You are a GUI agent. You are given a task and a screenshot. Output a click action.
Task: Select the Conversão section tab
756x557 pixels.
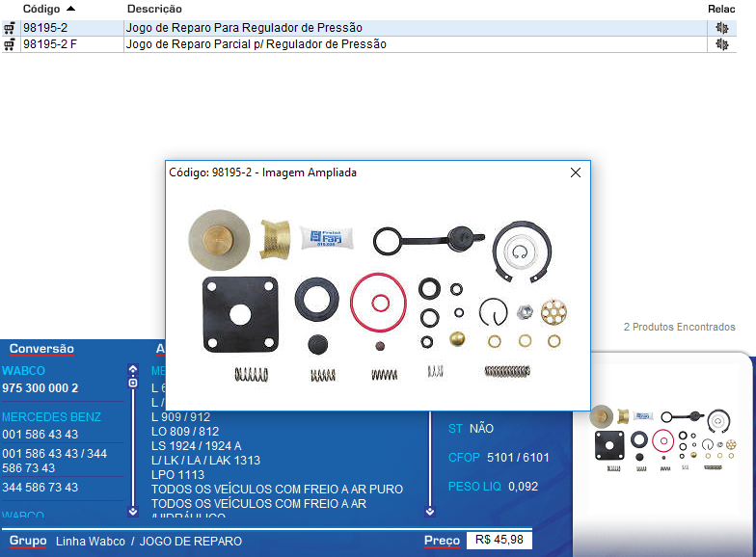point(41,349)
